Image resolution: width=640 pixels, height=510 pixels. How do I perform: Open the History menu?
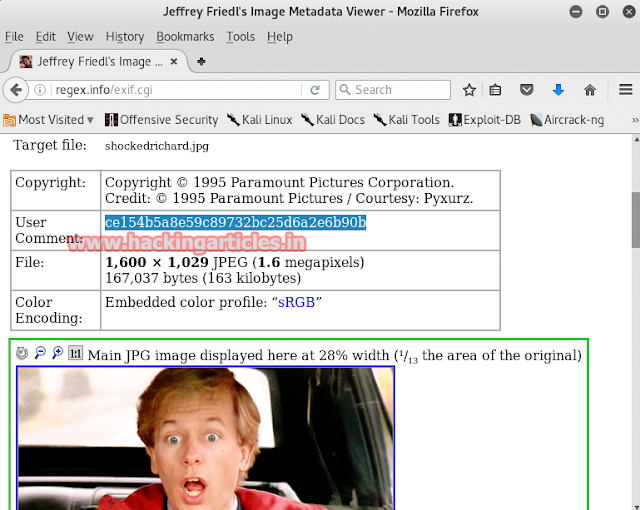coord(124,37)
